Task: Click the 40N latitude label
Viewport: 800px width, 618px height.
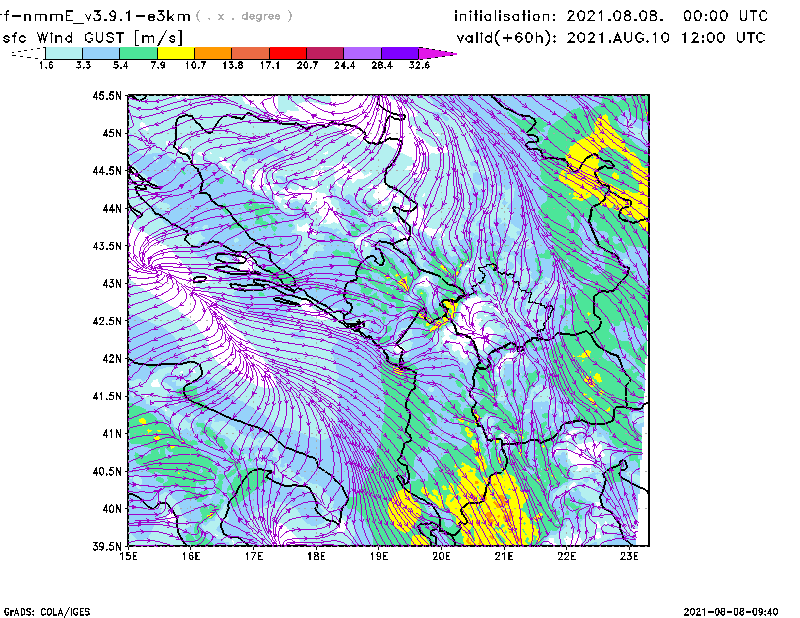Action: (112, 509)
